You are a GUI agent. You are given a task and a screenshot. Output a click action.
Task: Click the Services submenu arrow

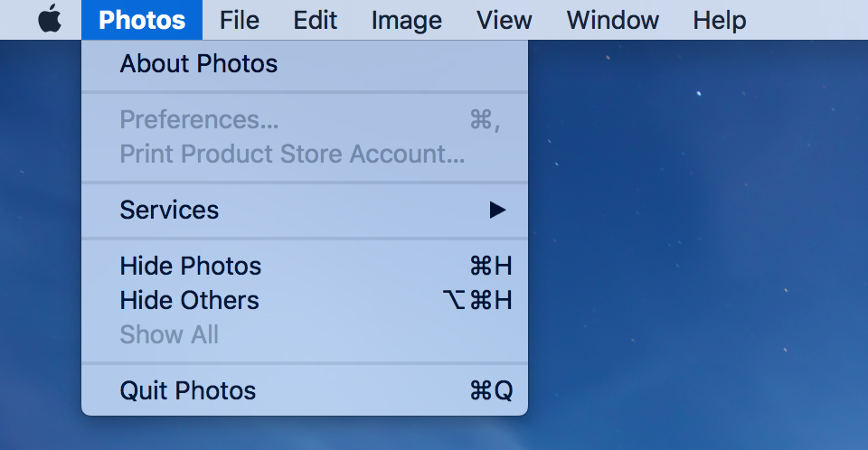[497, 210]
